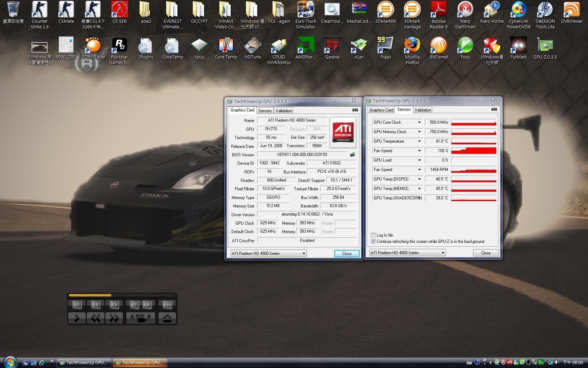Click fast-forward arrows in overlay panel
588x368 pixels.
click(114, 318)
